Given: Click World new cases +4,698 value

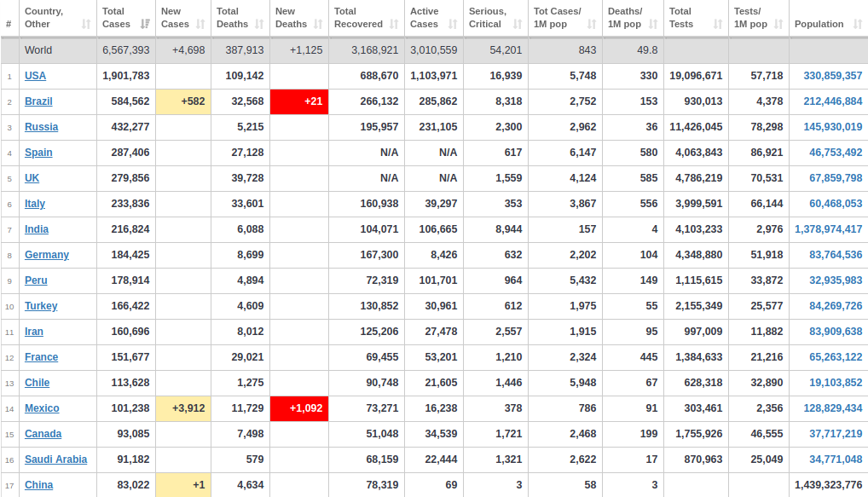Looking at the screenshot, I should pos(188,50).
